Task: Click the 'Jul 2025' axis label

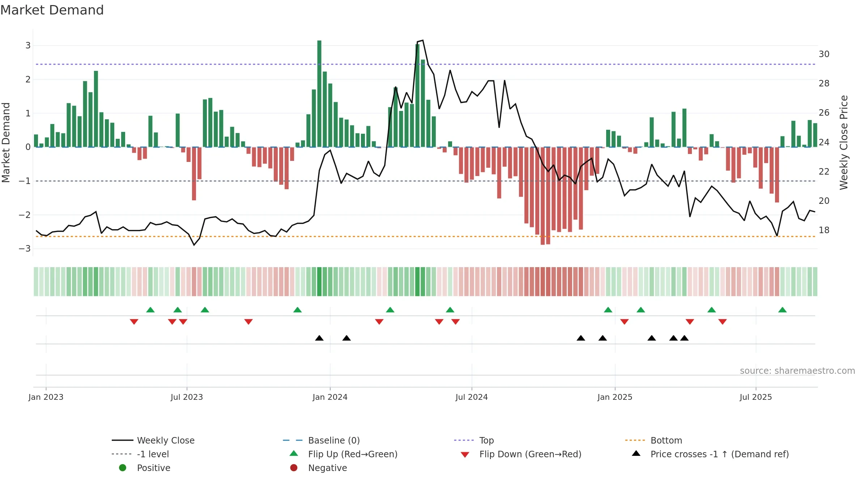Action: click(756, 397)
